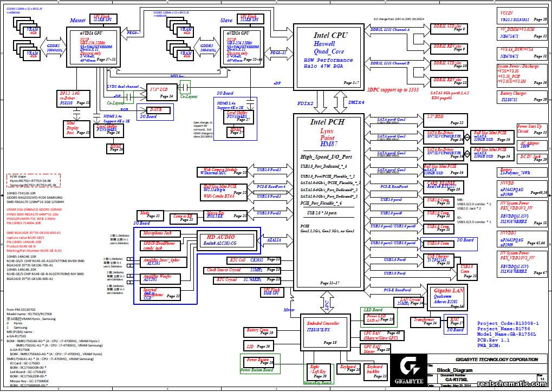Select the H/W strape dashed note box
Image resolution: width=552 pixels, height=392 pixels.
pos(34,181)
